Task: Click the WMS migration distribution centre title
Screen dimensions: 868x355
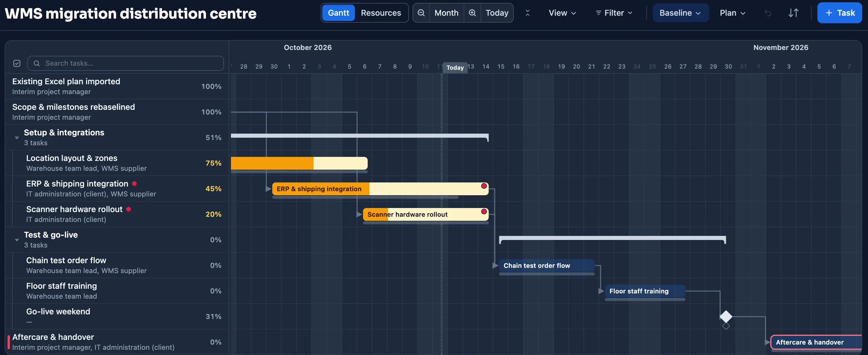Action: [131, 13]
